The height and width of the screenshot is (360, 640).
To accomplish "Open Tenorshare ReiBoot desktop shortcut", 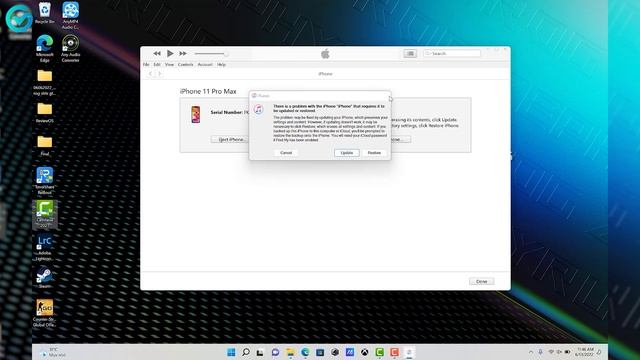I will 44,181.
